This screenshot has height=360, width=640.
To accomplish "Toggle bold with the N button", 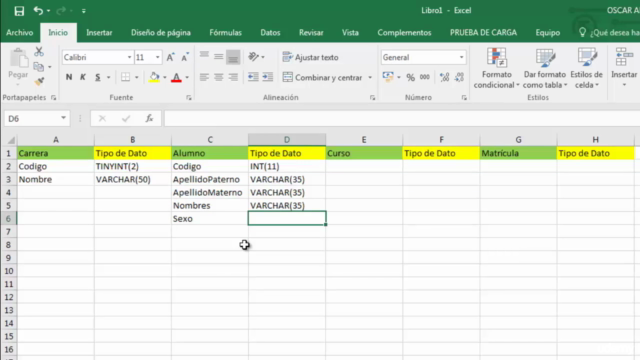I will [x=69, y=77].
